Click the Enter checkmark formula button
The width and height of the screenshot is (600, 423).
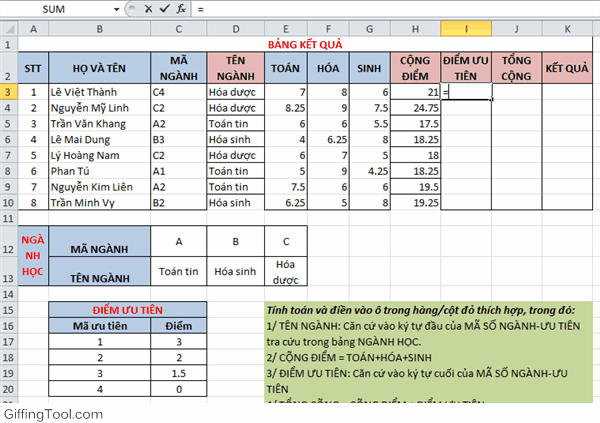(164, 8)
